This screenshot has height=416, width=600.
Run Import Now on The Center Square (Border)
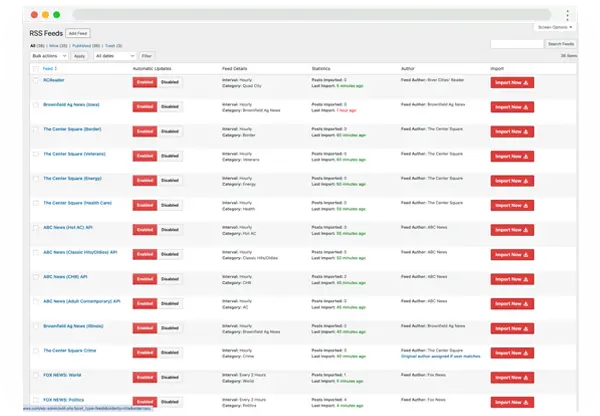pos(511,131)
